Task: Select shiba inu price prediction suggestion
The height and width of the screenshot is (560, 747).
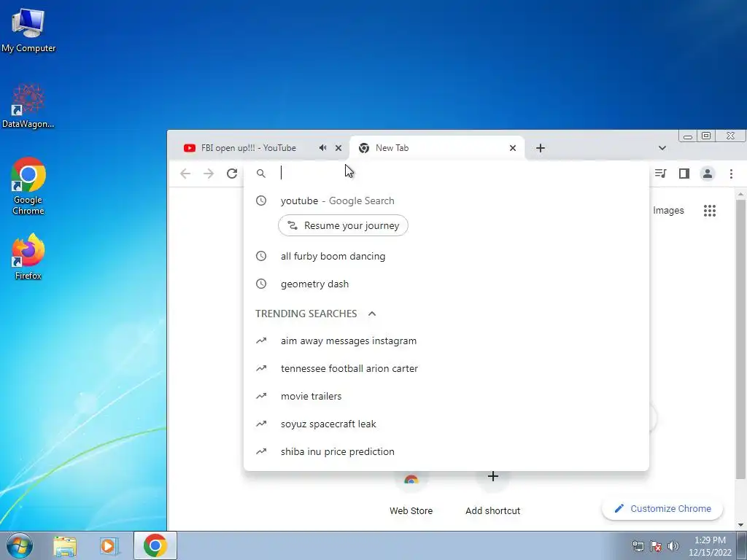Action: (x=446, y=451)
